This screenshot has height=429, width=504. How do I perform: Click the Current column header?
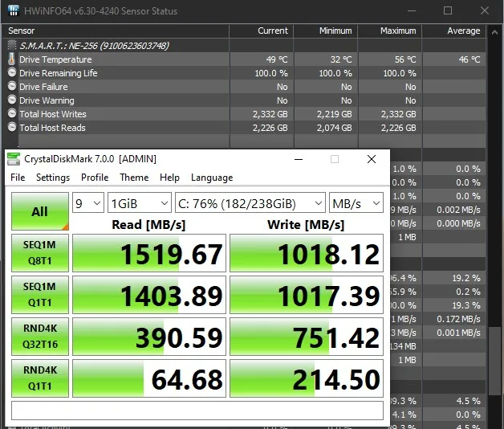pyautogui.click(x=261, y=31)
